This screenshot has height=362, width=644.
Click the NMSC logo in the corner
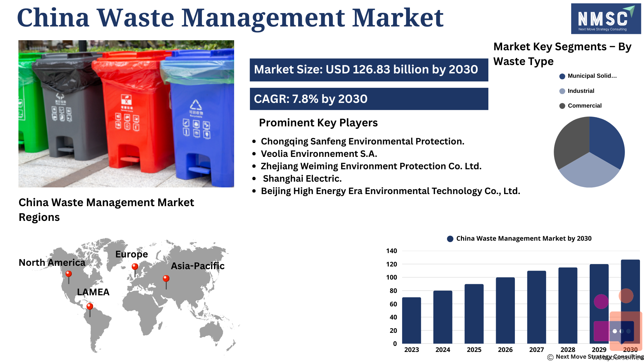coord(606,19)
